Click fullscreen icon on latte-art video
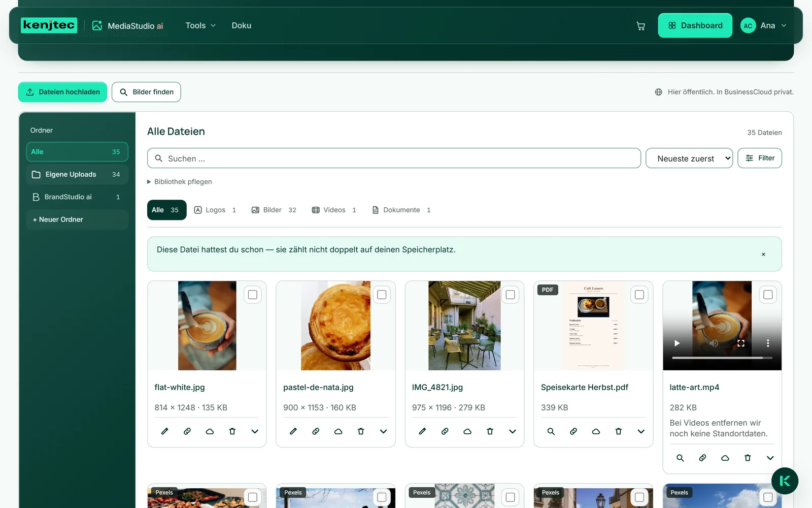Screen dimensions: 812x508 point(741,343)
